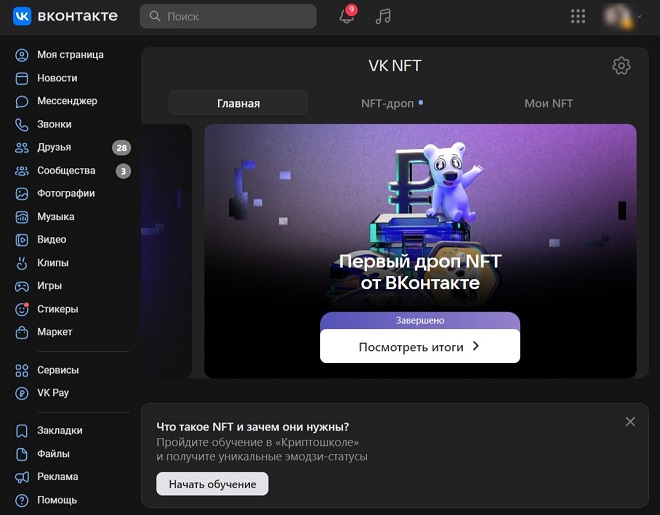Dismiss the NFT training banner
This screenshot has width=660, height=515.
point(630,422)
